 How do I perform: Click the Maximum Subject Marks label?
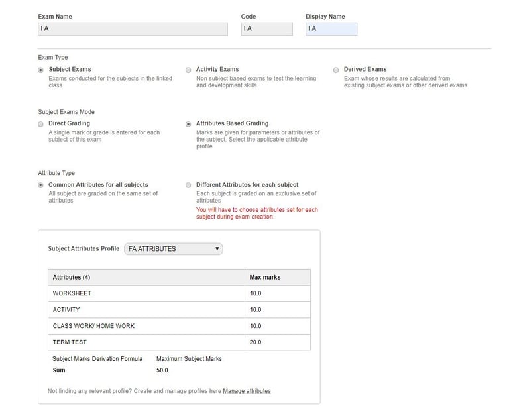[190, 358]
